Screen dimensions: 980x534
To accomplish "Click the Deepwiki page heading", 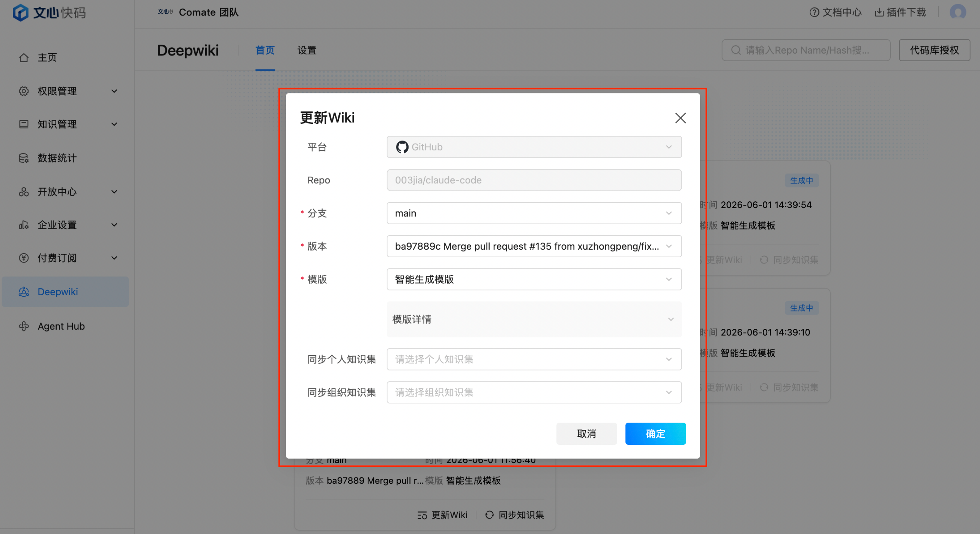I will point(188,50).
